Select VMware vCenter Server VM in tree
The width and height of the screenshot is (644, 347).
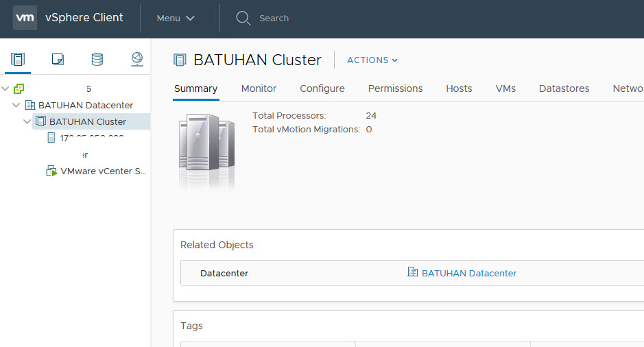[x=103, y=171]
